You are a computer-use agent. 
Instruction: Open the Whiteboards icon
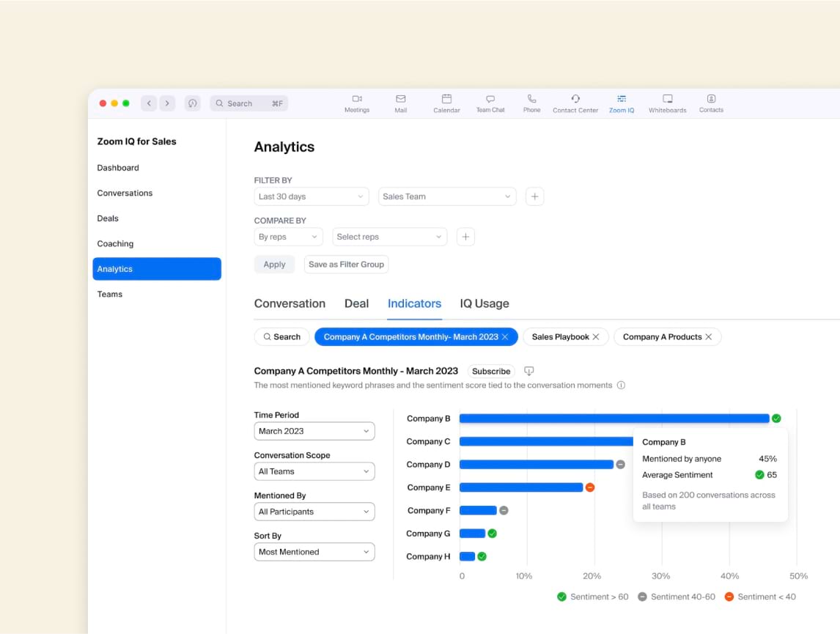coord(667,103)
